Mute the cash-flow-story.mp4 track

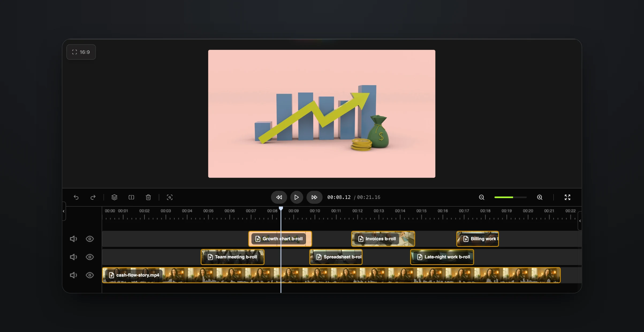[x=73, y=275]
